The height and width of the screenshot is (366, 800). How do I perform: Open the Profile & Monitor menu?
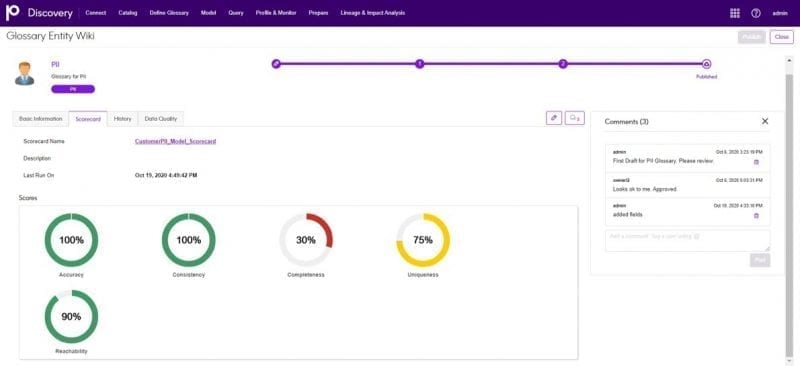point(276,13)
